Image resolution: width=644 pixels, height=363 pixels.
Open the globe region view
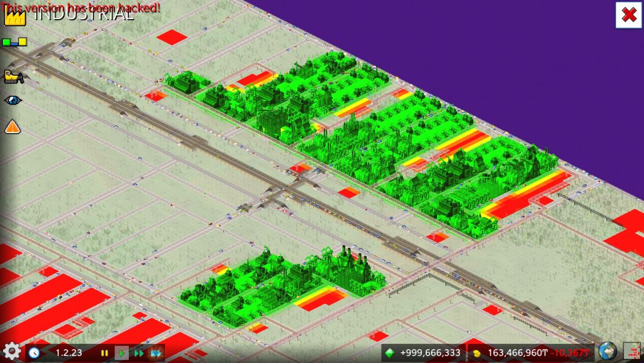point(608,352)
